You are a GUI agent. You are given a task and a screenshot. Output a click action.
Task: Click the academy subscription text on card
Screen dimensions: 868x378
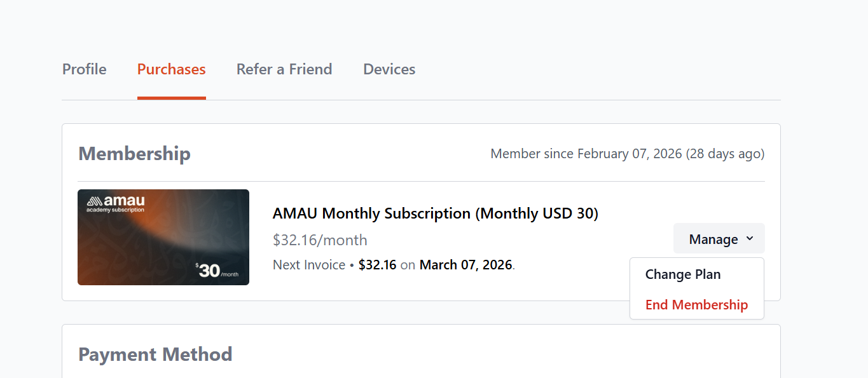point(115,210)
